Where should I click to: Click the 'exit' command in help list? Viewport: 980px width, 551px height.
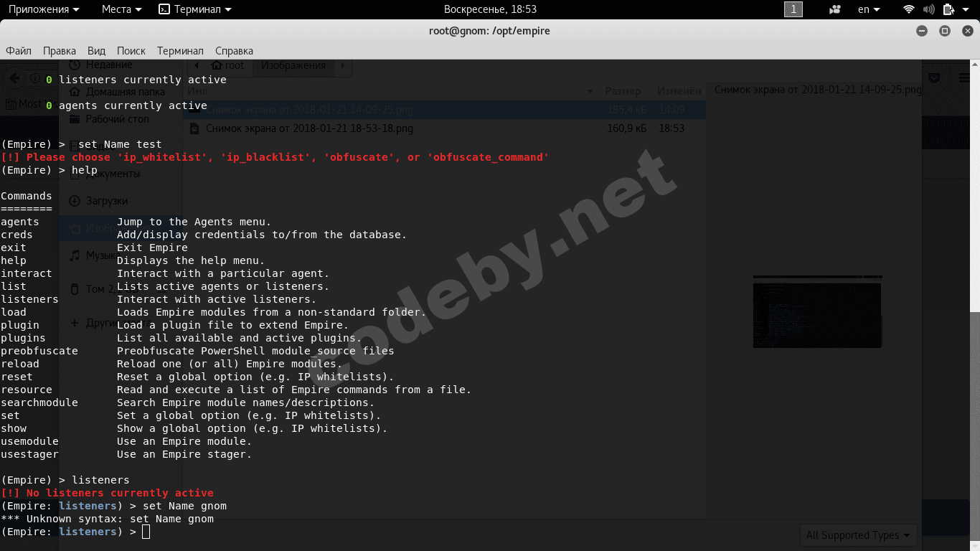point(14,248)
